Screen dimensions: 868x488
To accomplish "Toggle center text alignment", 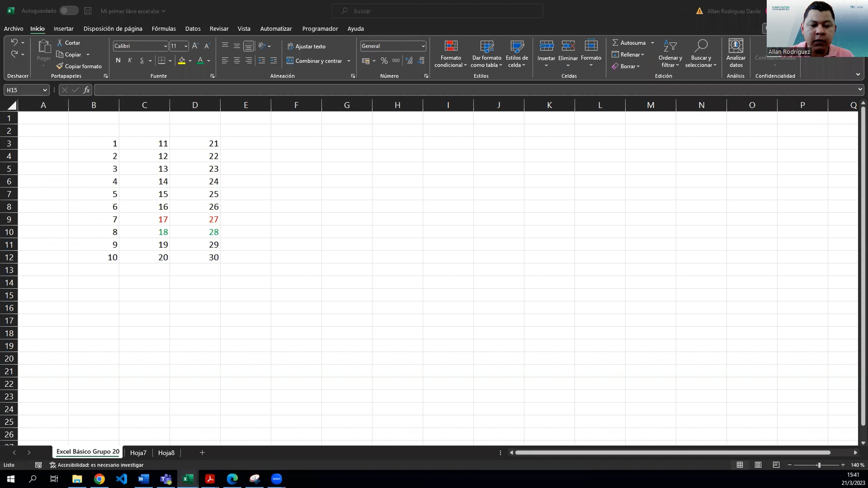I will 237,60.
